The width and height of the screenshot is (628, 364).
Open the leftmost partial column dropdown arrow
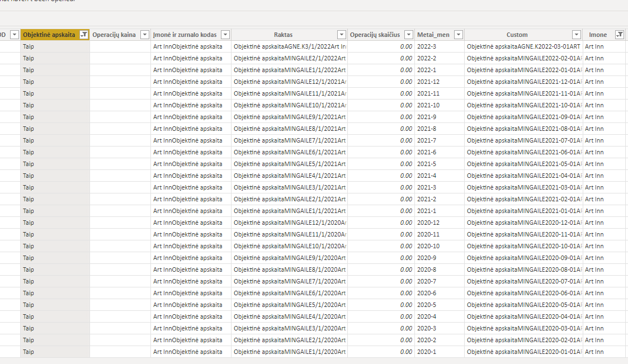[x=15, y=35]
